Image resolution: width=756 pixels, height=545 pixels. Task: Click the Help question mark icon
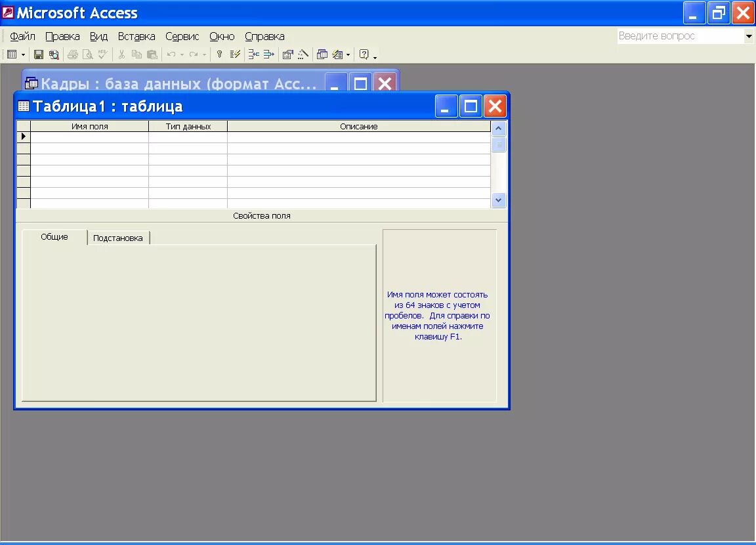(x=364, y=54)
